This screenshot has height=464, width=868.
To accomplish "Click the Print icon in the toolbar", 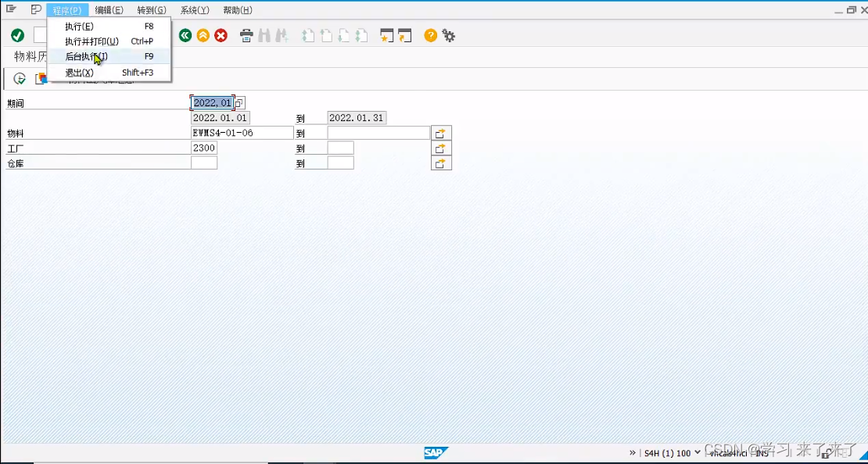I will pos(246,35).
